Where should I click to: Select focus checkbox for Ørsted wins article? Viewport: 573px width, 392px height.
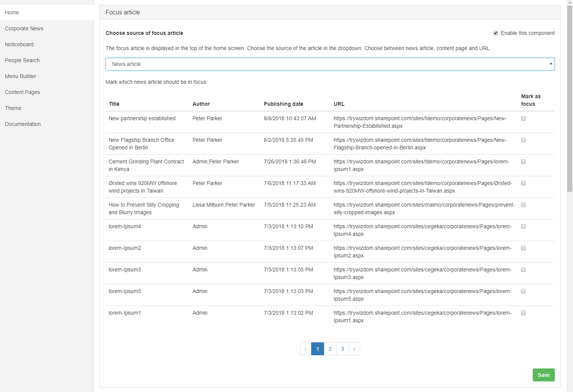click(x=523, y=183)
